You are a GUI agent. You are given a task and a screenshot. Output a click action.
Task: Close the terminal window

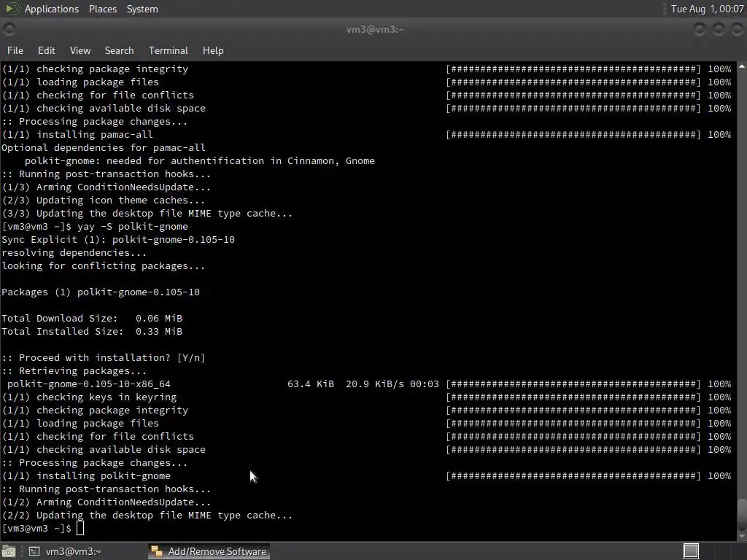[x=737, y=29]
